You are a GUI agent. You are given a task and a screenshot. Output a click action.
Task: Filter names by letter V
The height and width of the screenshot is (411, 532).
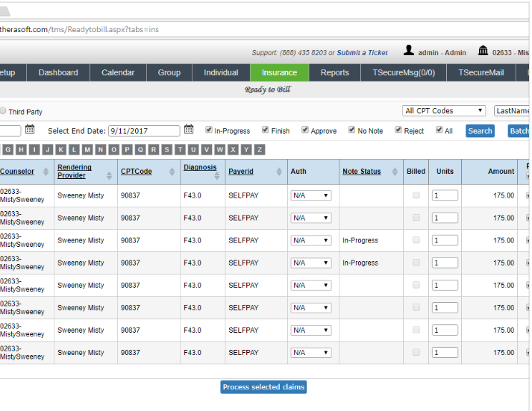point(206,149)
